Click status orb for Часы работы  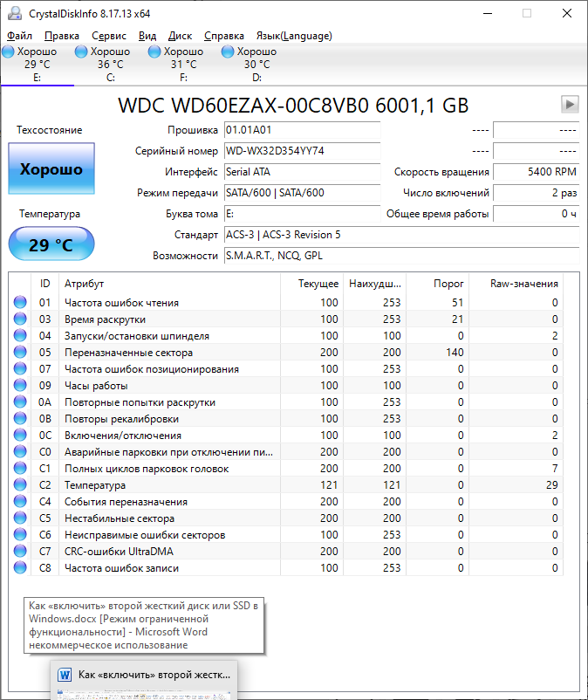click(20, 385)
